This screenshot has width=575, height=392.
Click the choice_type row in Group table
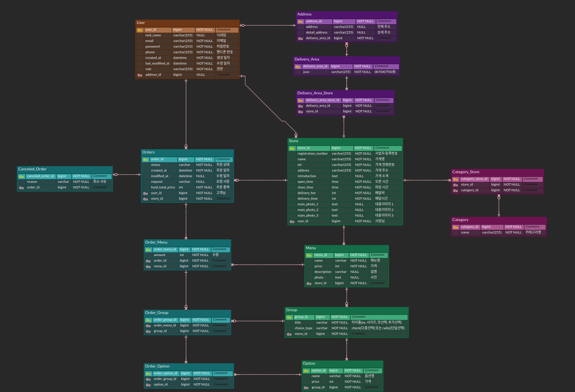pyautogui.click(x=304, y=328)
